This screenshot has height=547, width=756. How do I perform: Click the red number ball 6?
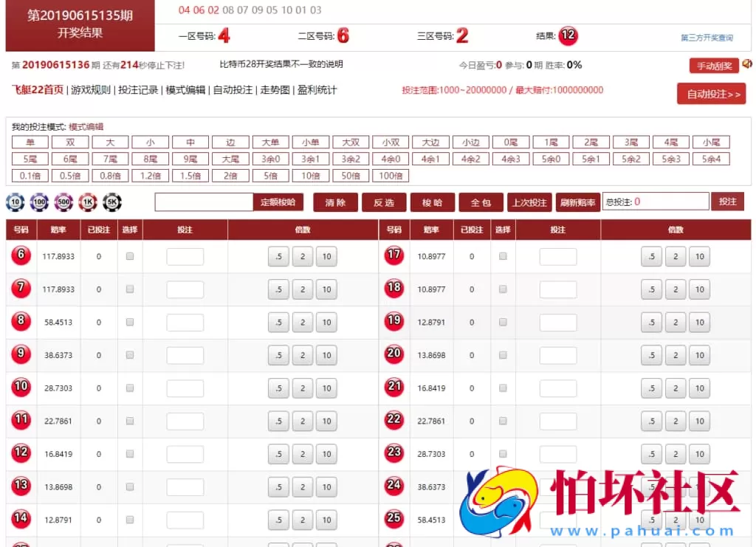20,256
